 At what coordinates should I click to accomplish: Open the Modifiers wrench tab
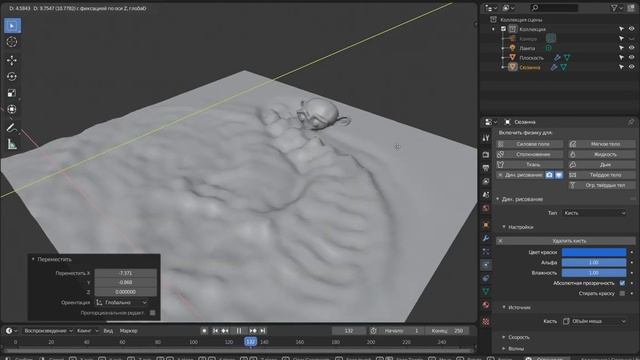pyautogui.click(x=486, y=238)
